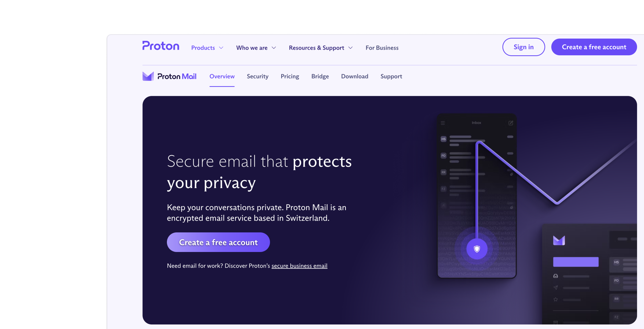Click the purple compose bar in desktop mockup

pos(576,262)
